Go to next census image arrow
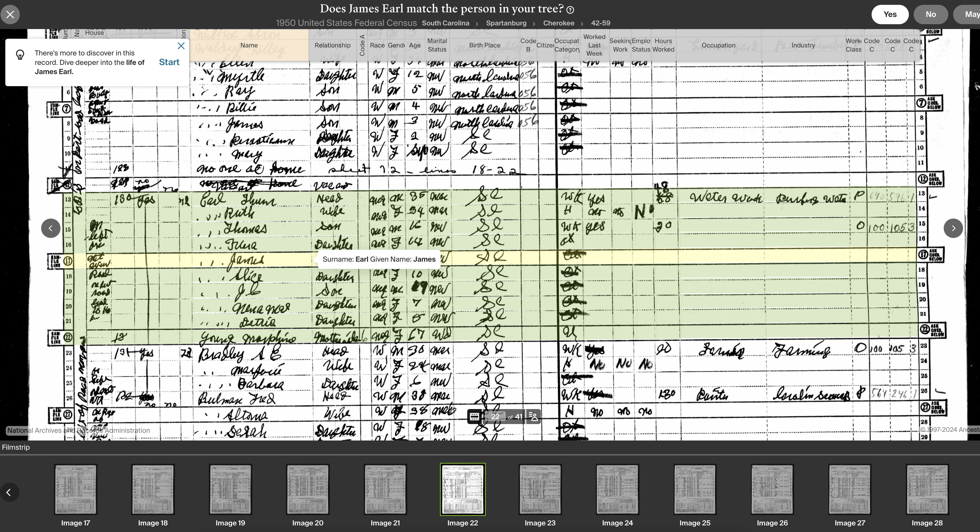This screenshot has width=980, height=532. [x=953, y=228]
